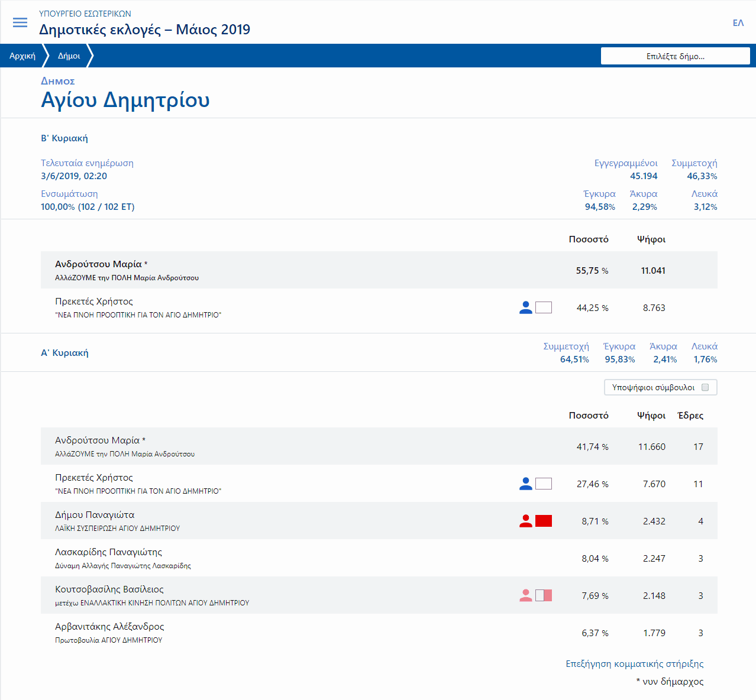
Task: Click half-pink party box for Κουτσοβασίλης
Action: 543,595
